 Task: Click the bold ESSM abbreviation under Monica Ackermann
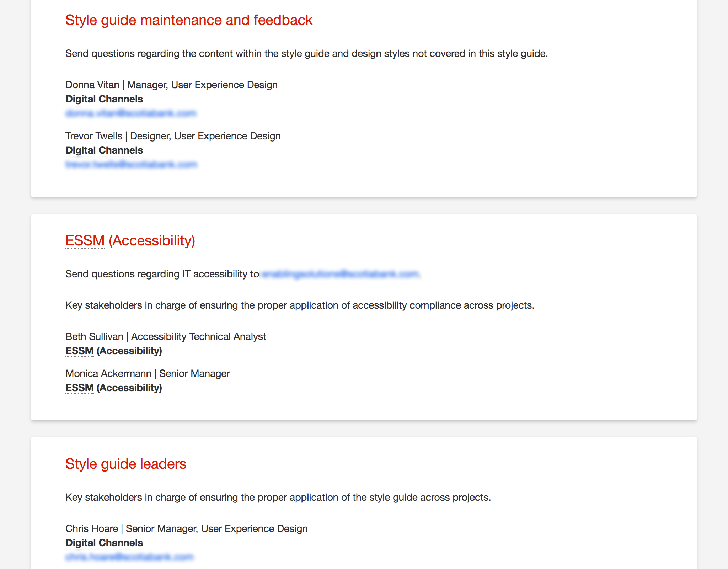click(80, 388)
